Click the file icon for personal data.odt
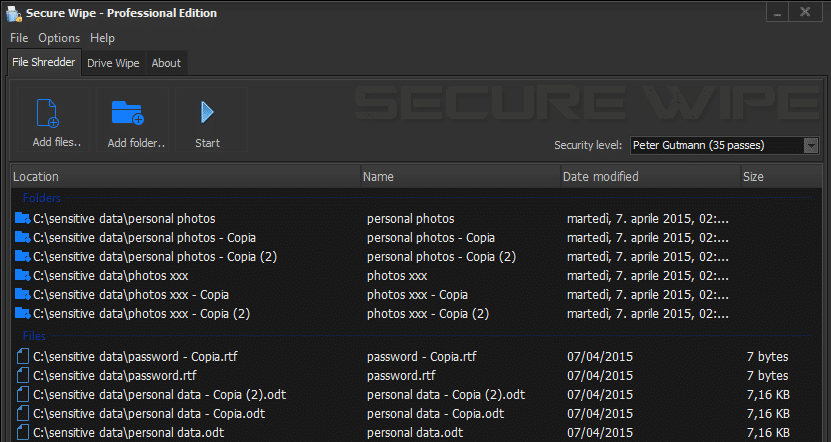The image size is (831, 442). pyautogui.click(x=23, y=432)
